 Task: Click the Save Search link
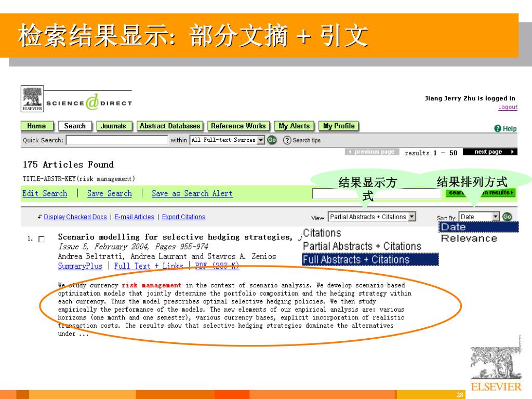pyautogui.click(x=109, y=193)
